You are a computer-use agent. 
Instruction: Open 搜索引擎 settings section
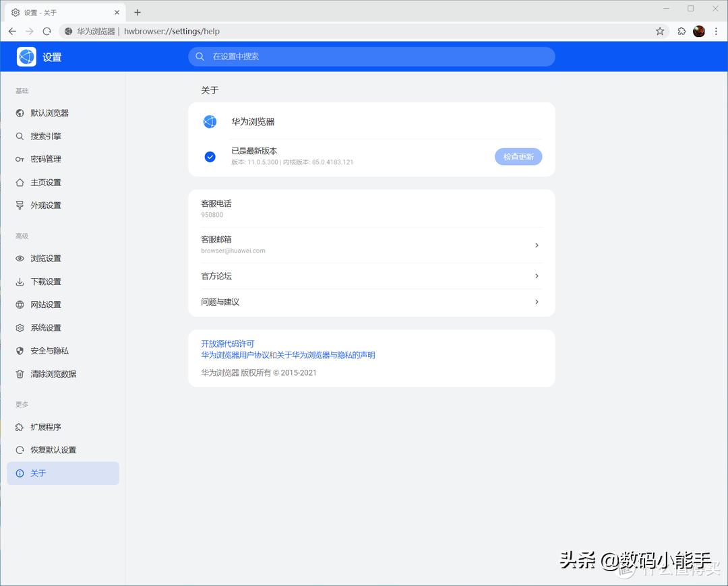63,137
